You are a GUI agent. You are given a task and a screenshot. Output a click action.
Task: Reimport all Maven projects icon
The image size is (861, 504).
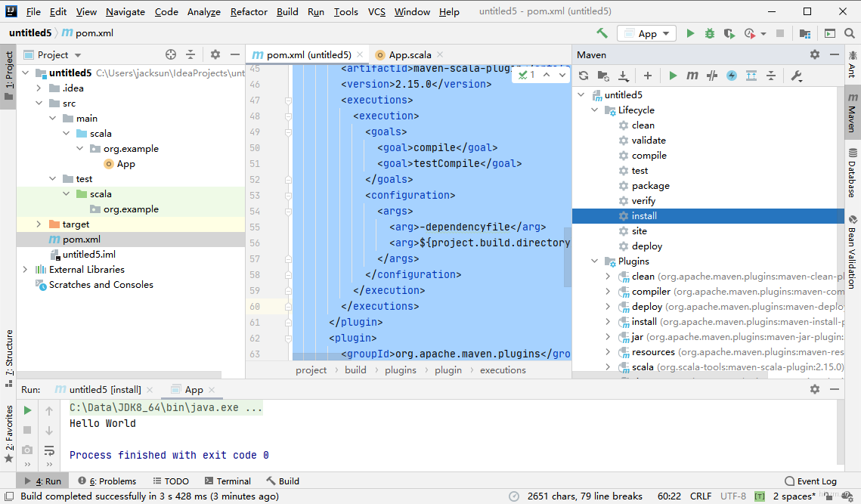(584, 76)
